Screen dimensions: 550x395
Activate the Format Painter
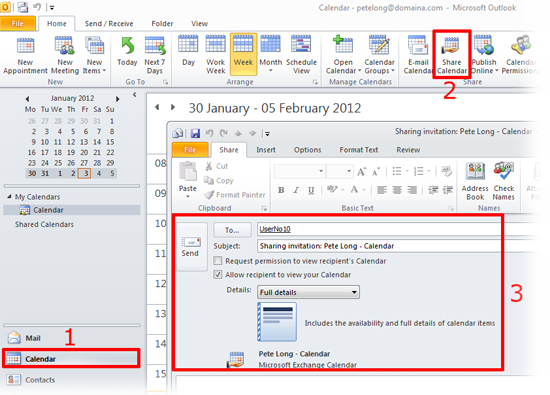tap(235, 195)
